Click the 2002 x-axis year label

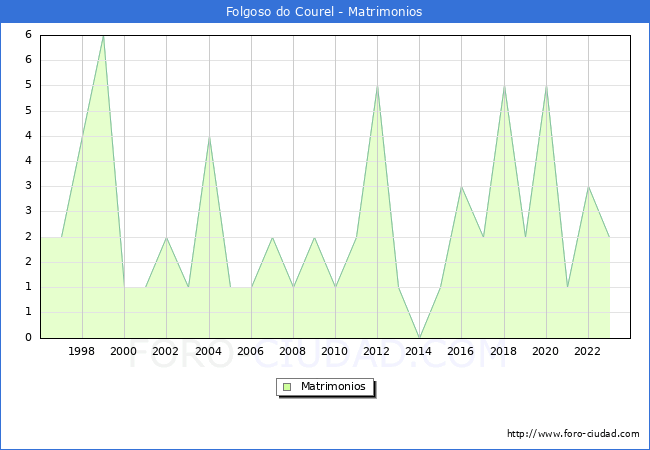(x=166, y=352)
